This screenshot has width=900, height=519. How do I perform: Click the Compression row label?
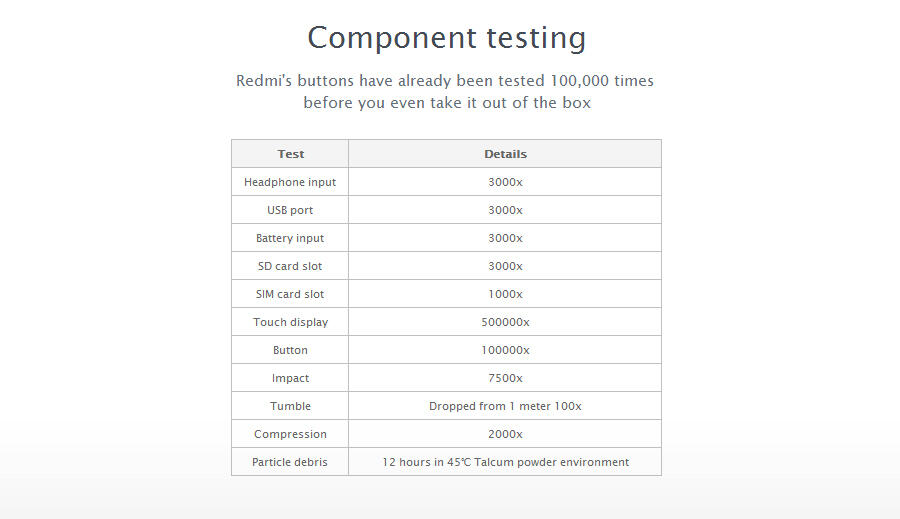coord(290,434)
